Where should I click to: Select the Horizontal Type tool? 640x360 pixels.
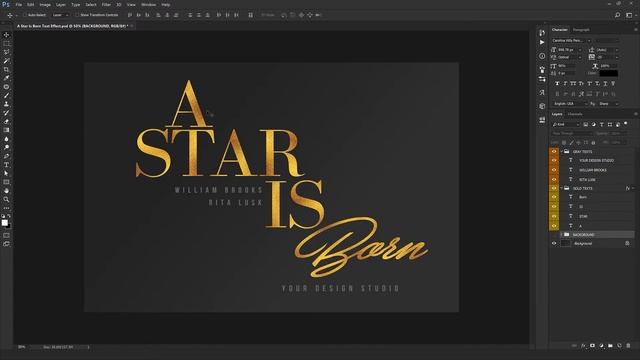pyautogui.click(x=6, y=165)
